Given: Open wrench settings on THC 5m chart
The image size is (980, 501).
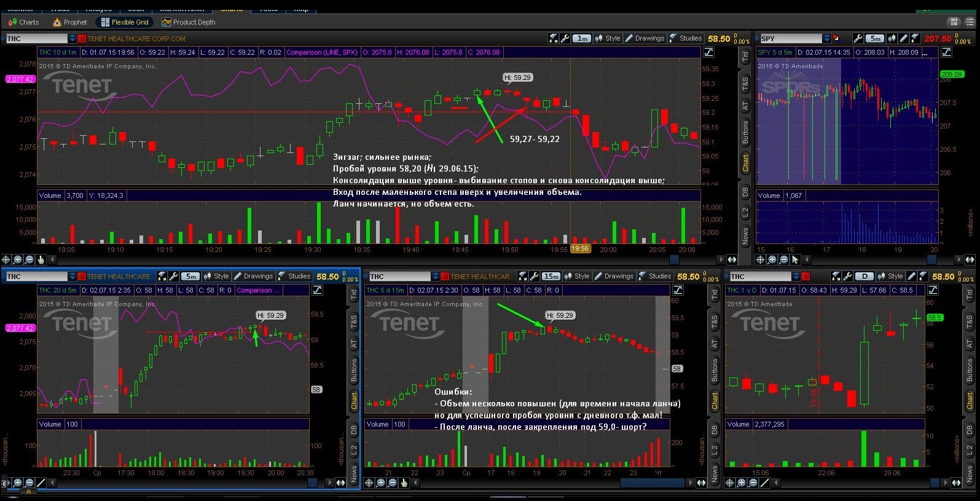Looking at the screenshot, I should click(173, 276).
